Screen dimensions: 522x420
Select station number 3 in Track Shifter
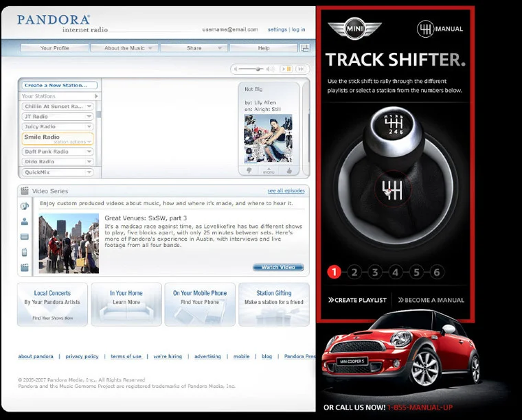pyautogui.click(x=375, y=272)
